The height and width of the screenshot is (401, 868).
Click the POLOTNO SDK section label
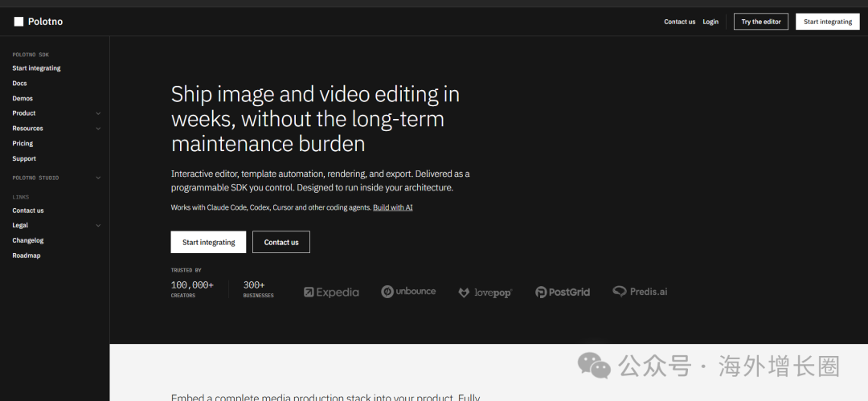pyautogui.click(x=31, y=55)
